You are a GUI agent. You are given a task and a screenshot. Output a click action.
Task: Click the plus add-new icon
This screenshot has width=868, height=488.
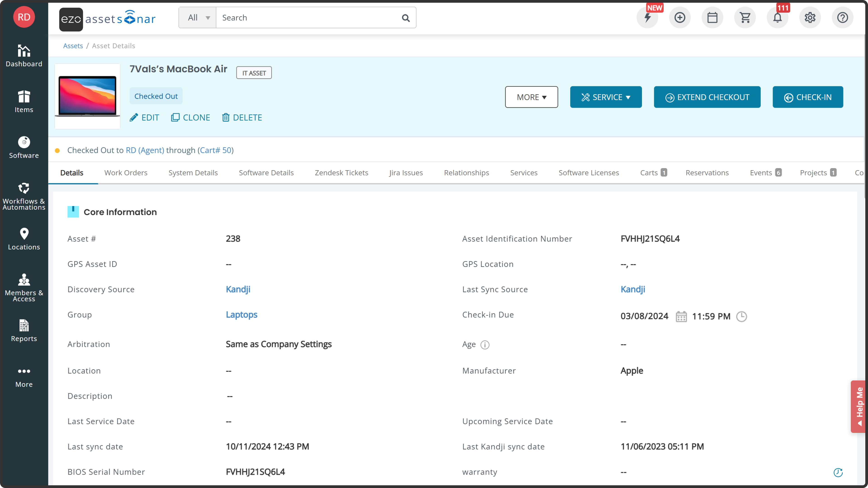pyautogui.click(x=680, y=18)
